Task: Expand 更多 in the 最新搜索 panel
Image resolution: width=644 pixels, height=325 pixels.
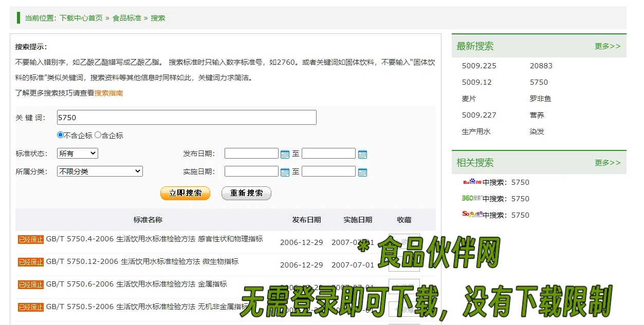Action: pyautogui.click(x=608, y=45)
